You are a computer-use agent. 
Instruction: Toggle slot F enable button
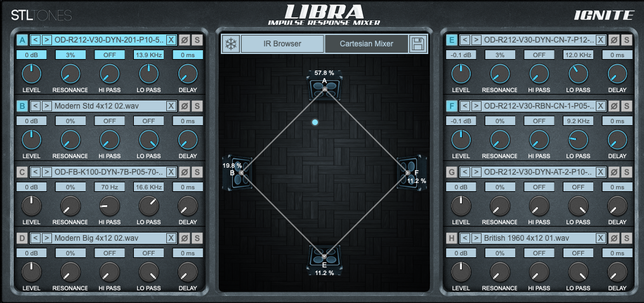451,106
